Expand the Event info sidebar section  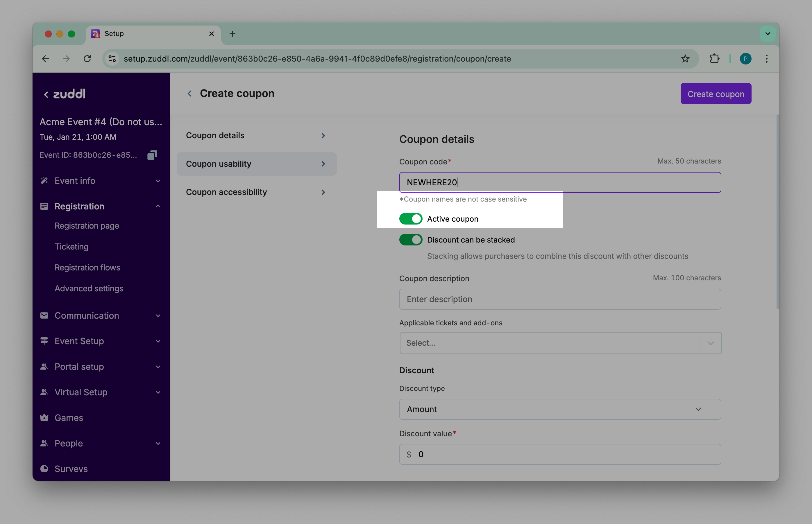click(x=158, y=181)
